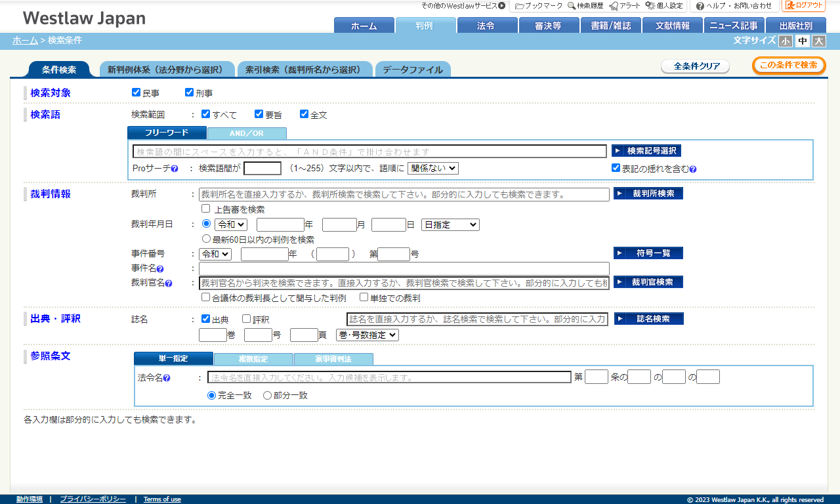Screen dimensions: 840x504
Task: Click the 事件名 input field
Action: pos(404,268)
